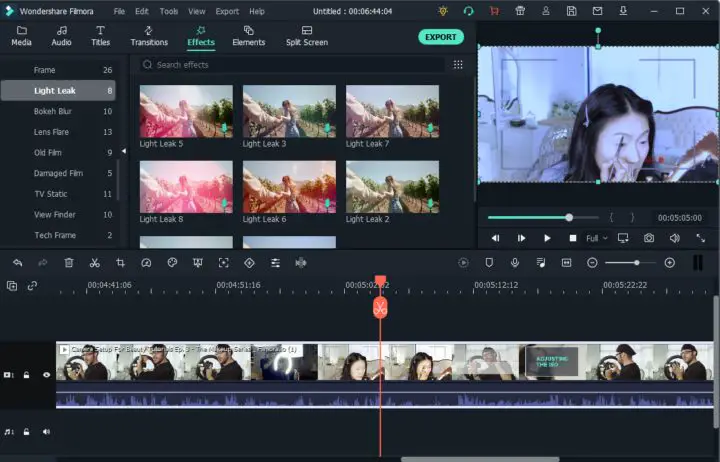Open the speed control tool
Viewport: 720px width, 462px height.
pos(146,263)
